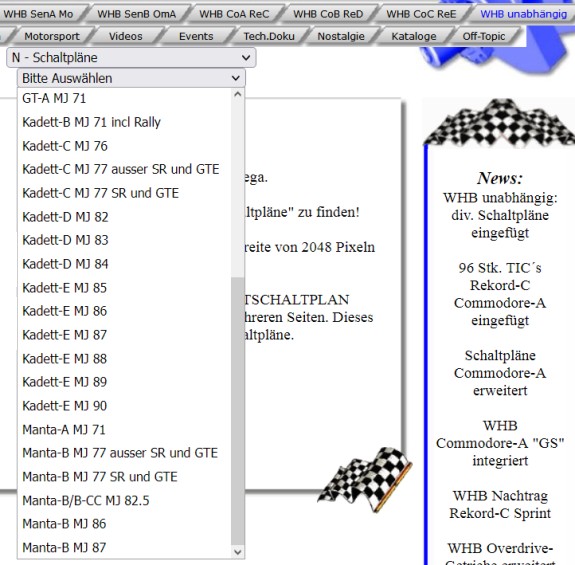Open the Videos tab
The width and height of the screenshot is (575, 565).
pos(125,36)
